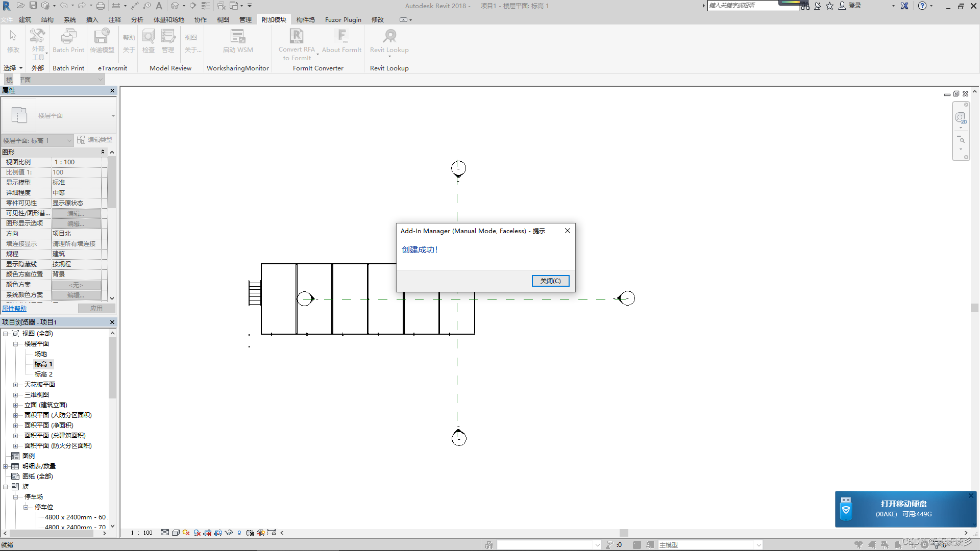
Task: Switch to the 建筑 ribbon tab
Action: click(x=25, y=19)
